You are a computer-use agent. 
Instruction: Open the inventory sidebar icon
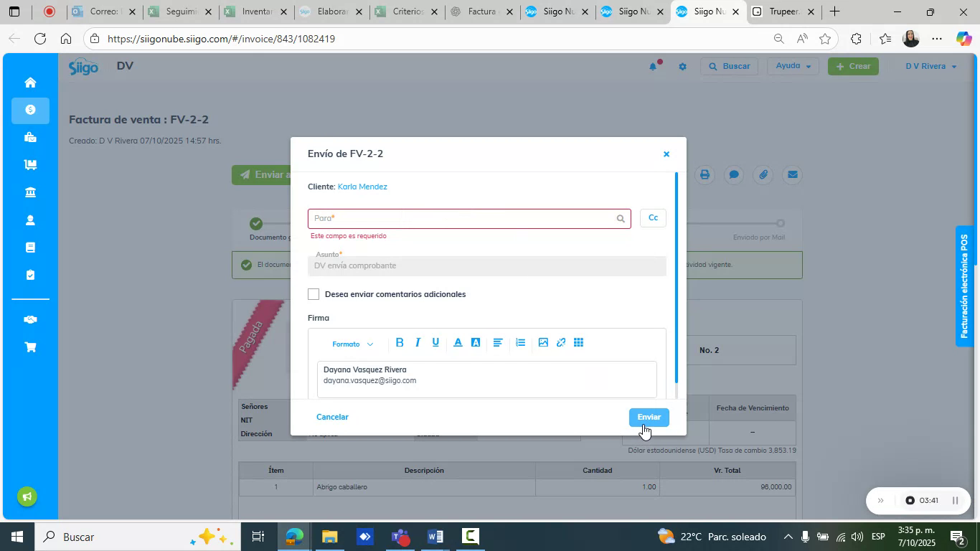pyautogui.click(x=30, y=165)
